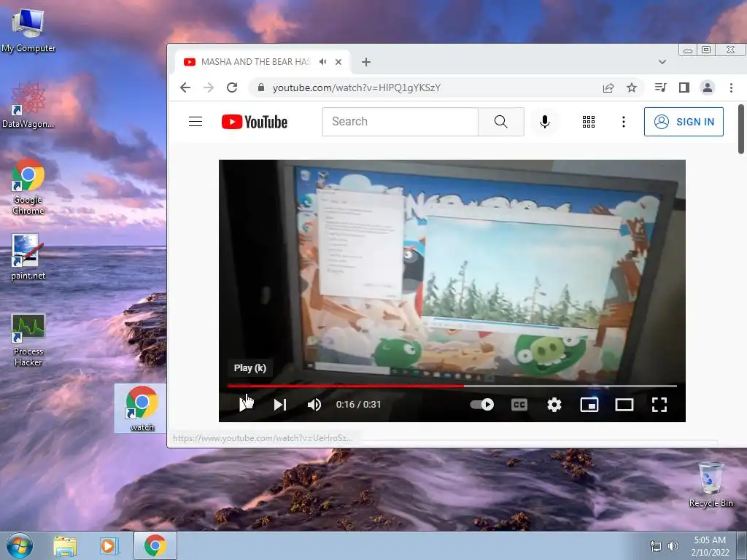This screenshot has height=560, width=747.
Task: Reload the current page
Action: coord(232,87)
